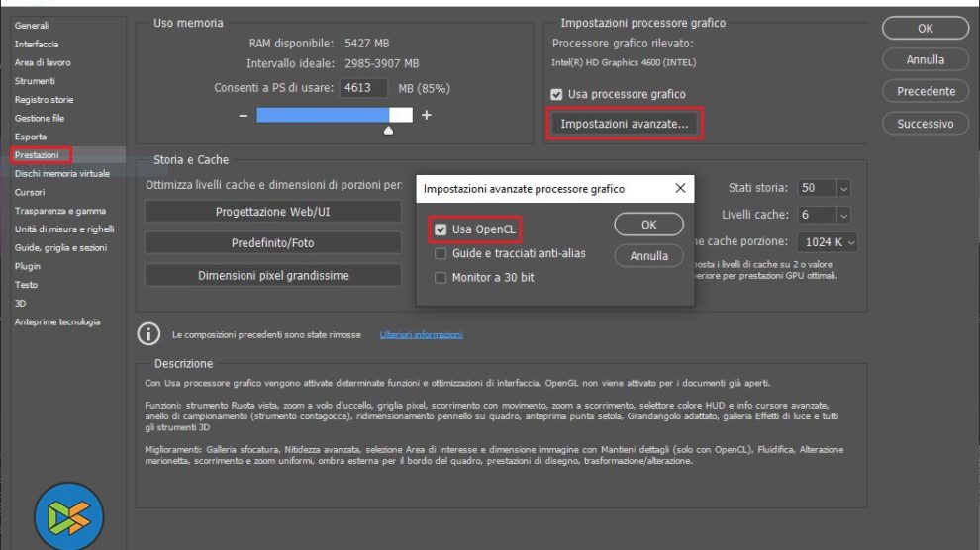Click the memory usage slider bar
The image size is (980, 550).
click(335, 115)
